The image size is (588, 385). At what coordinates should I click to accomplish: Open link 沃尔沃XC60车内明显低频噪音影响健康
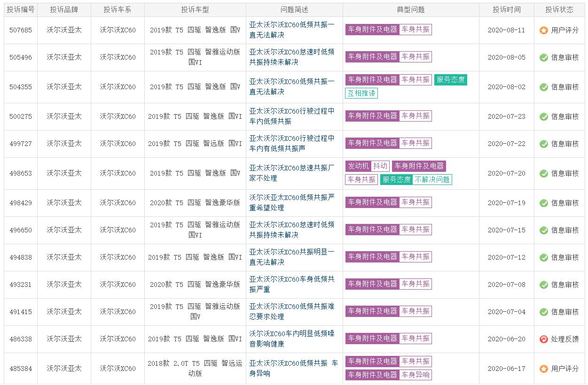click(291, 339)
